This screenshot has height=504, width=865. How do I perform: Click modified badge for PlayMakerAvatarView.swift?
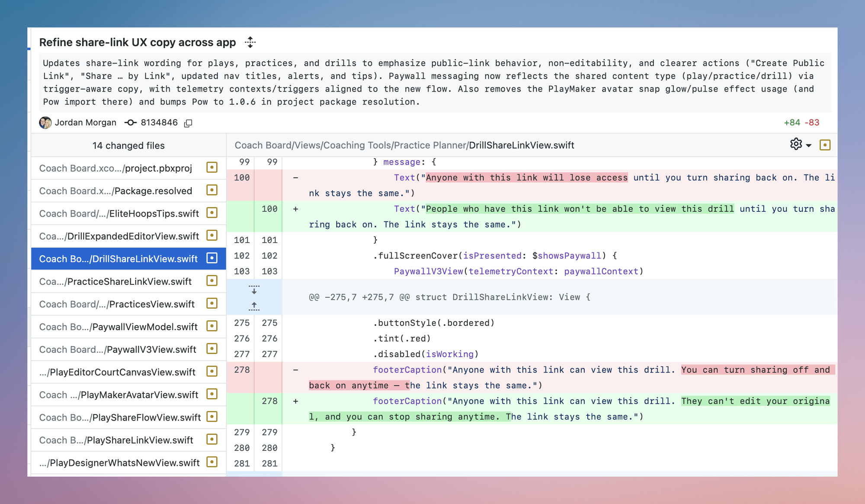(x=212, y=394)
